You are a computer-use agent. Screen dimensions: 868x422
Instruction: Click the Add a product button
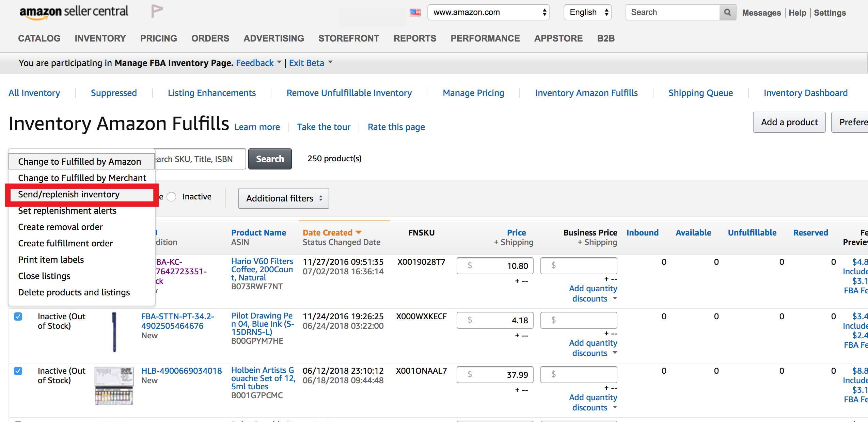[789, 122]
